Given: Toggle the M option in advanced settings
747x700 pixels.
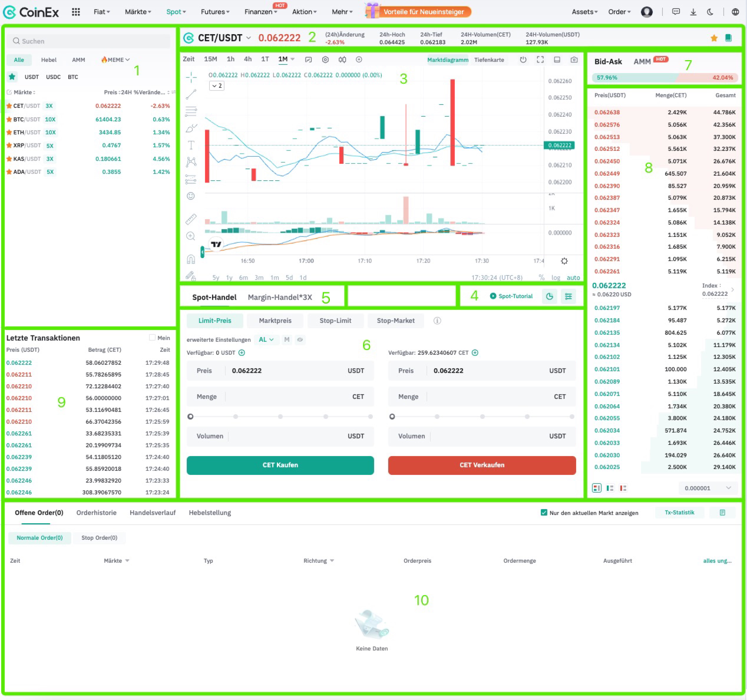Looking at the screenshot, I should [287, 340].
